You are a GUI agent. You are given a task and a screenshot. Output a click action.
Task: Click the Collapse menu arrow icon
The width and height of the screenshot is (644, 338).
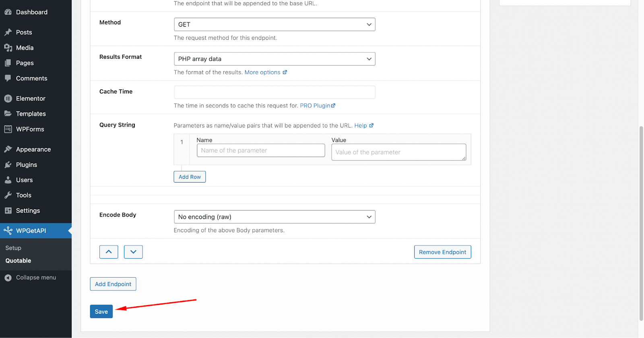(x=8, y=278)
